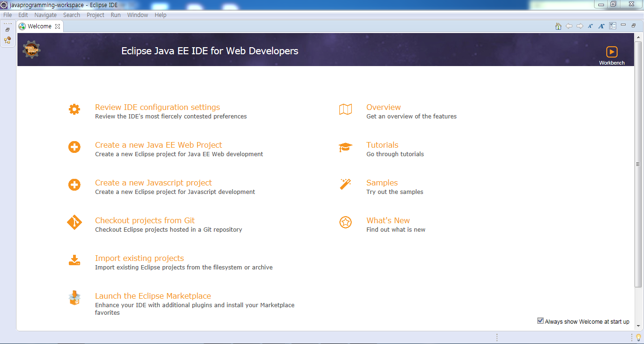Click the What's New star icon
The height and width of the screenshot is (344, 644).
[x=346, y=222]
